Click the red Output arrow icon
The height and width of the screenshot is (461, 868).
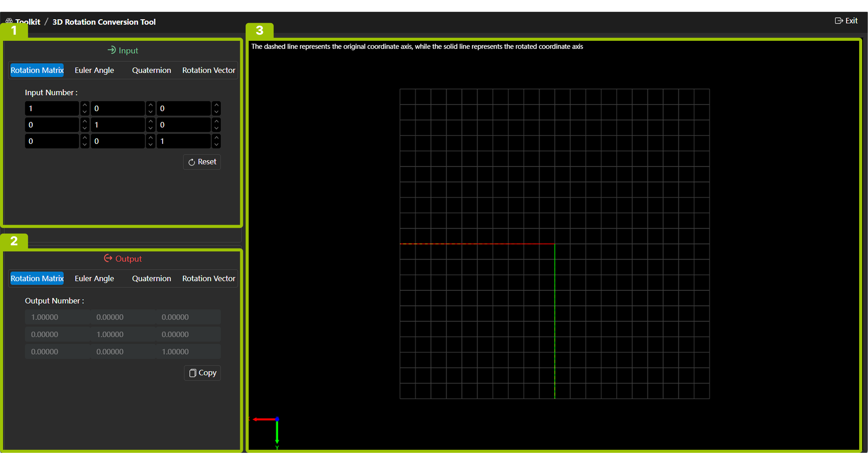pos(108,258)
